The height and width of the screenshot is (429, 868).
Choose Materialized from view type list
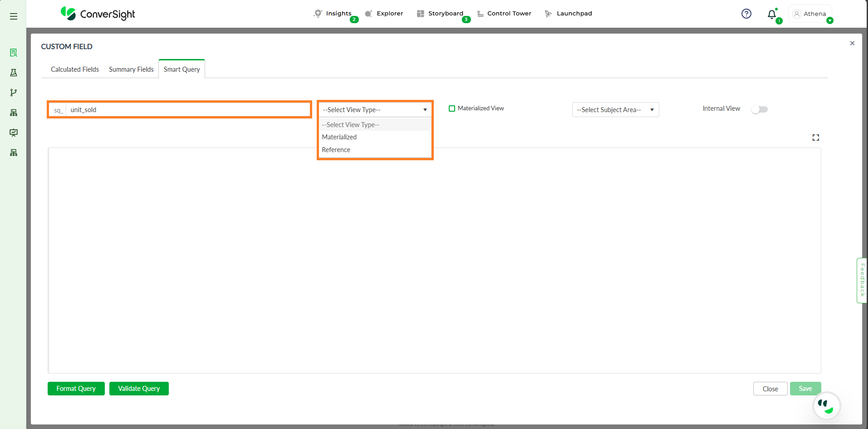pos(339,137)
